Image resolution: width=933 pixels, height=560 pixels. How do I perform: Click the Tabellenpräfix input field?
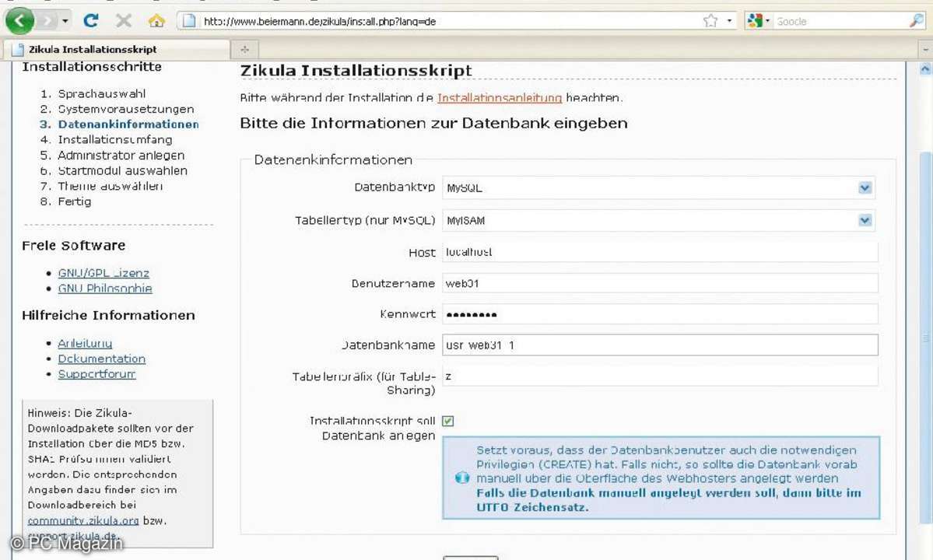pyautogui.click(x=660, y=376)
